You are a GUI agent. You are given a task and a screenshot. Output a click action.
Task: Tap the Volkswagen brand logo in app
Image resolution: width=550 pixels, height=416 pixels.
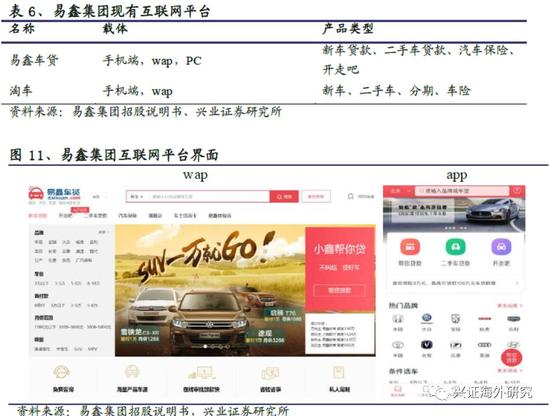pyautogui.click(x=427, y=318)
